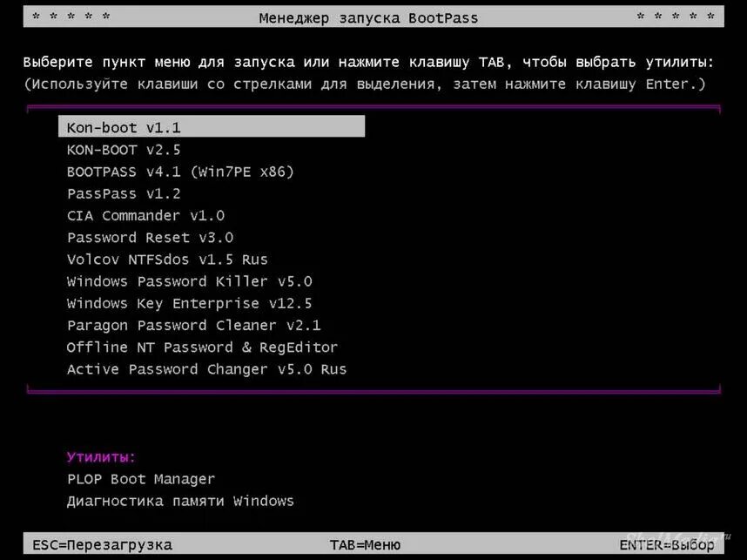Choose BOOTPASS v4.1 (Win7PE x86)
747x560 pixels.
point(180,172)
